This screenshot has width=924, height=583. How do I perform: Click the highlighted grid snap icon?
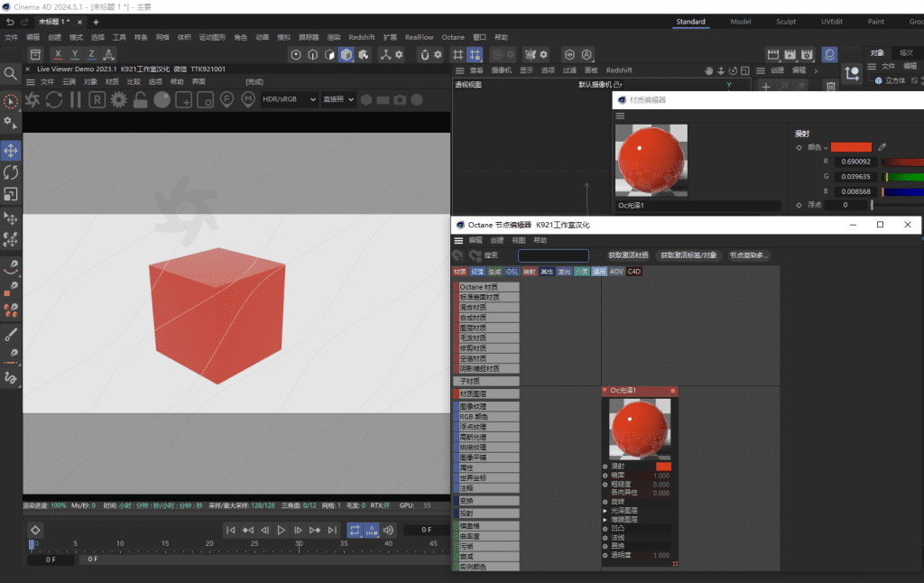[x=475, y=55]
